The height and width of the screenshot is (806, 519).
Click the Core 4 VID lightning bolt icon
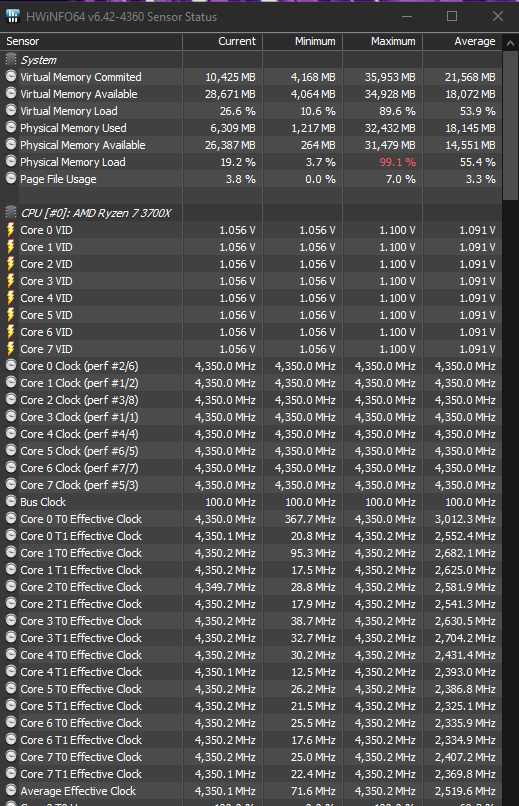(x=11, y=298)
